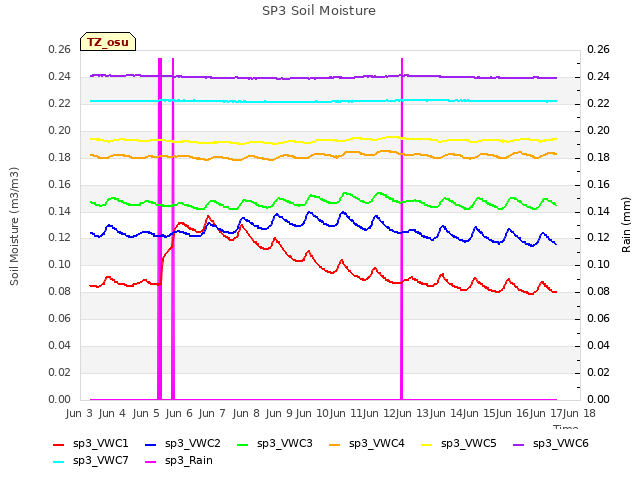Click the 0.14 left axis tick label
Image resolution: width=640 pixels, height=480 pixels.
(60, 211)
